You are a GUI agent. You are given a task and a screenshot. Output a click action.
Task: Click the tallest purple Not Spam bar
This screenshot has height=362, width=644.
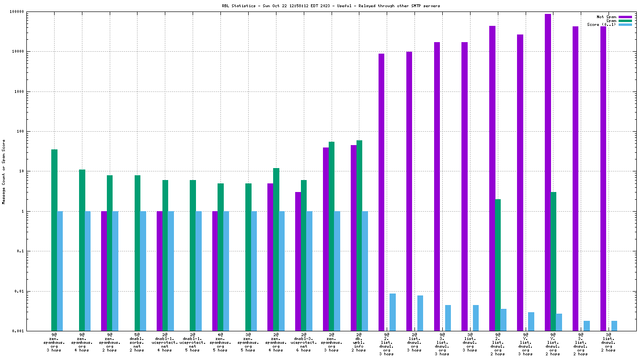click(x=548, y=172)
